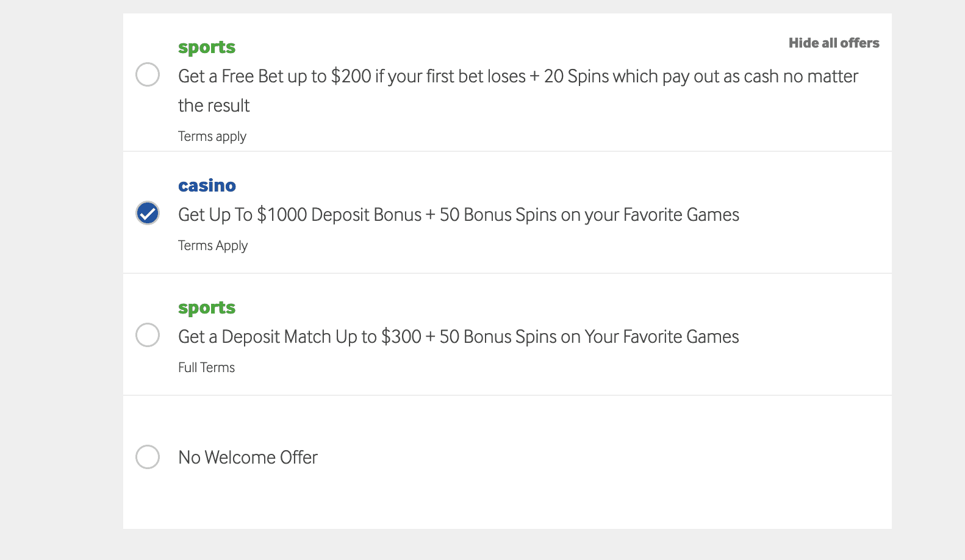Click the sports label above Deposit Match offer
Image resolution: width=965 pixels, height=560 pixels.
(206, 307)
